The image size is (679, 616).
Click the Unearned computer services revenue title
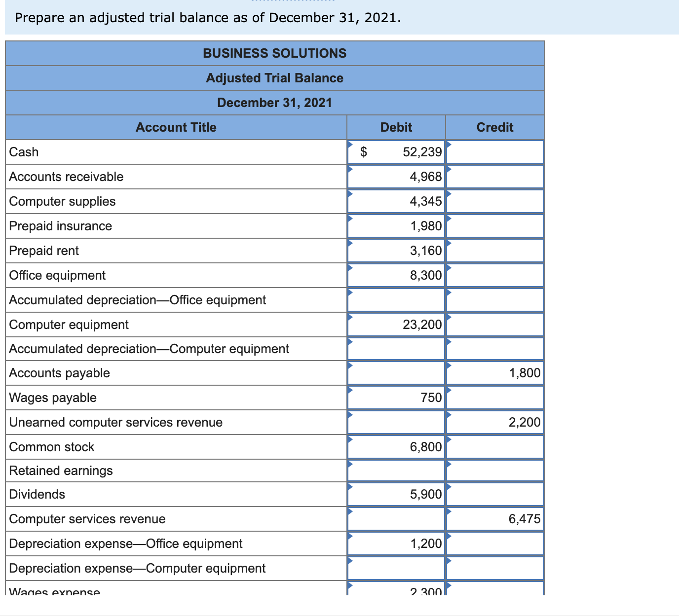click(x=115, y=422)
